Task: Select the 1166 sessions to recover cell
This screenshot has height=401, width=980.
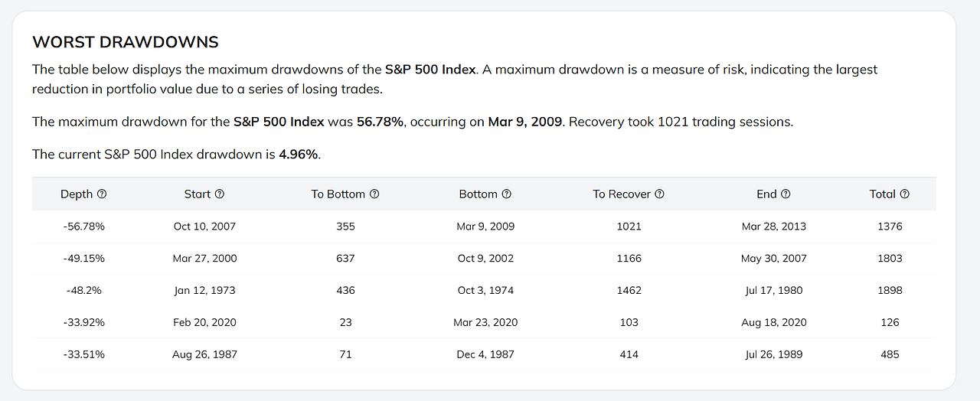Action: coord(629,259)
